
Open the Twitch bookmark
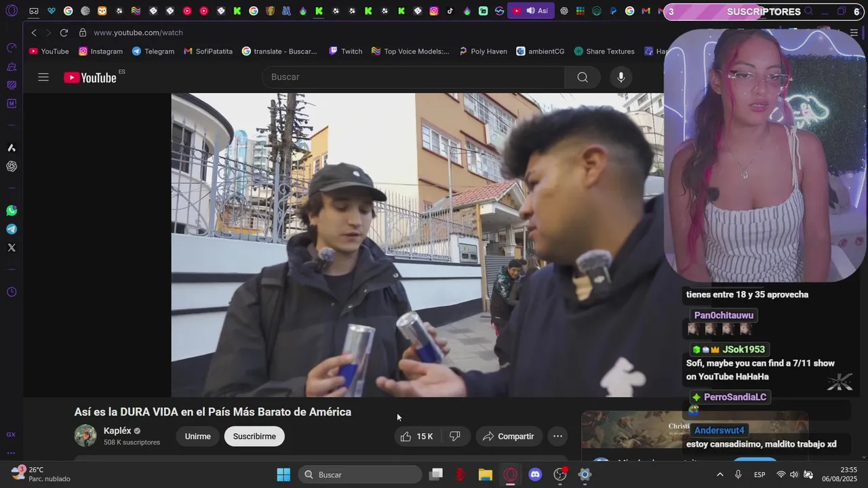coord(346,52)
